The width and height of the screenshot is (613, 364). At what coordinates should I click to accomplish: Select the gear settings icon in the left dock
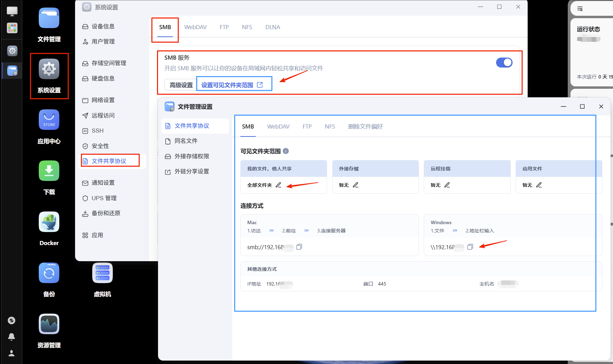(x=12, y=51)
